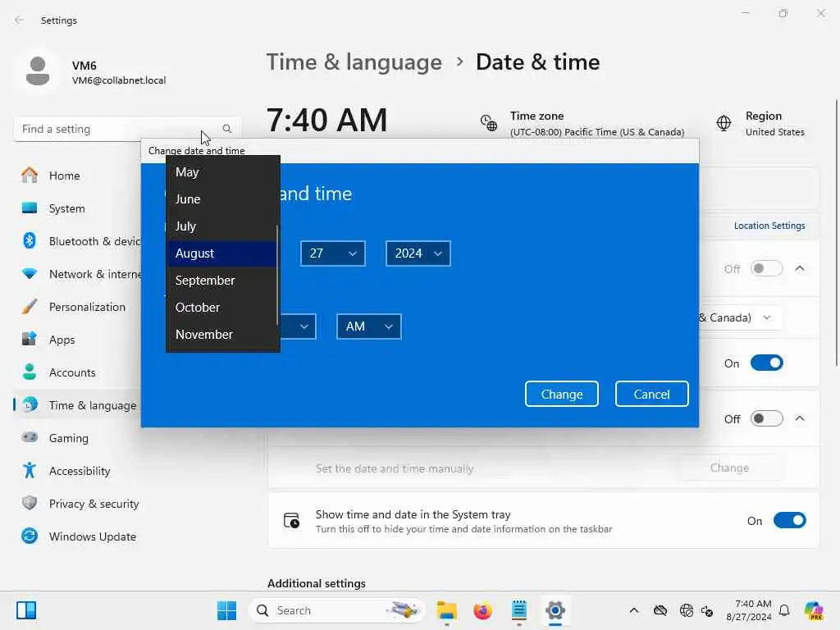Click the settings page scrollbar
The image size is (840, 630).
coord(836,232)
